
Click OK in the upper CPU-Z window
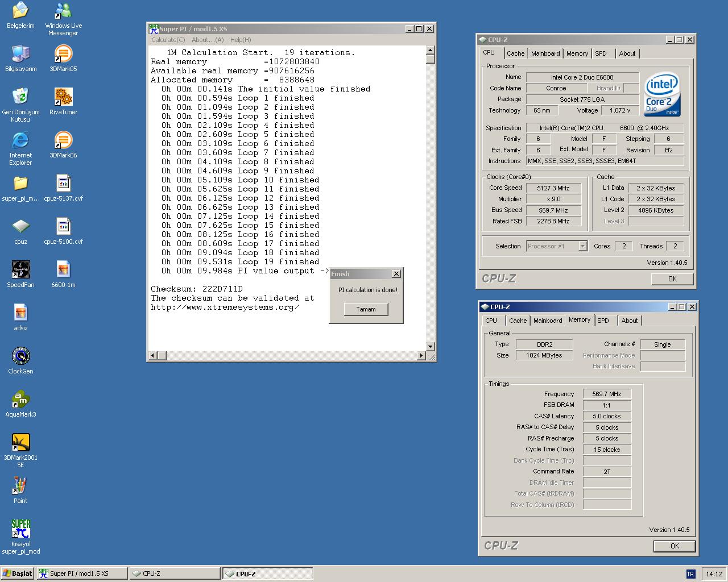click(672, 279)
